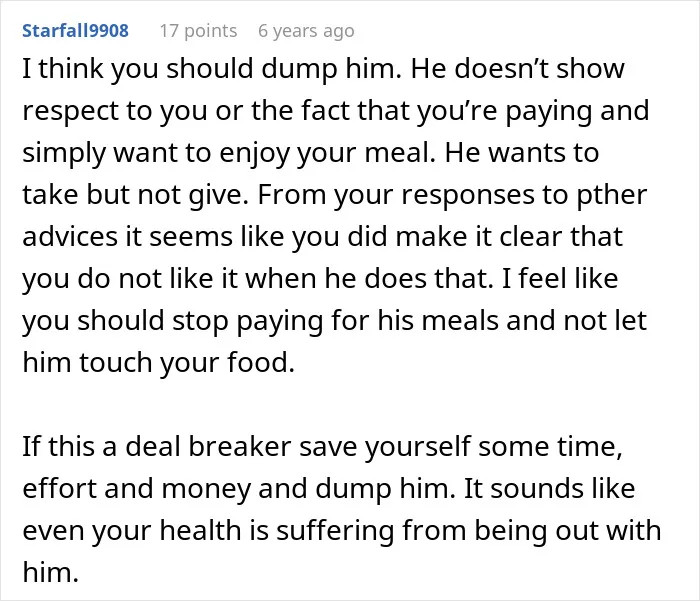Click the words 'deal breaker' in second paragraph
Image resolution: width=700 pixels, height=601 pixels.
tap(208, 447)
